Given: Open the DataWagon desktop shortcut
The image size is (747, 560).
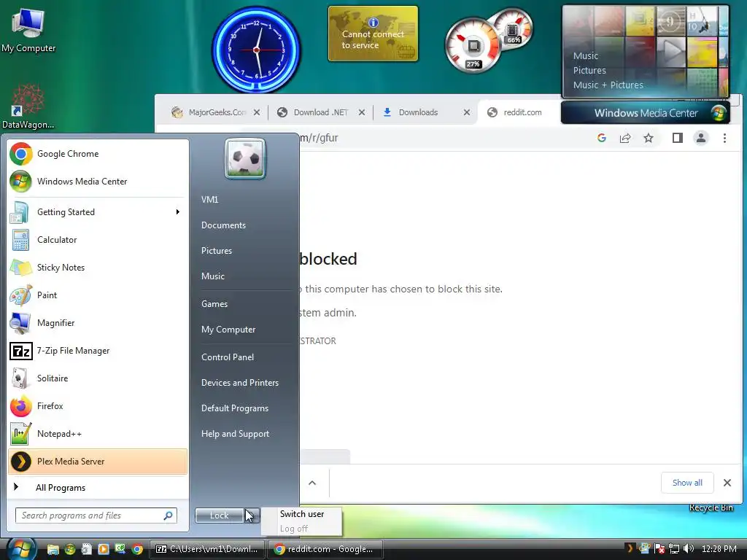Looking at the screenshot, I should [x=28, y=107].
